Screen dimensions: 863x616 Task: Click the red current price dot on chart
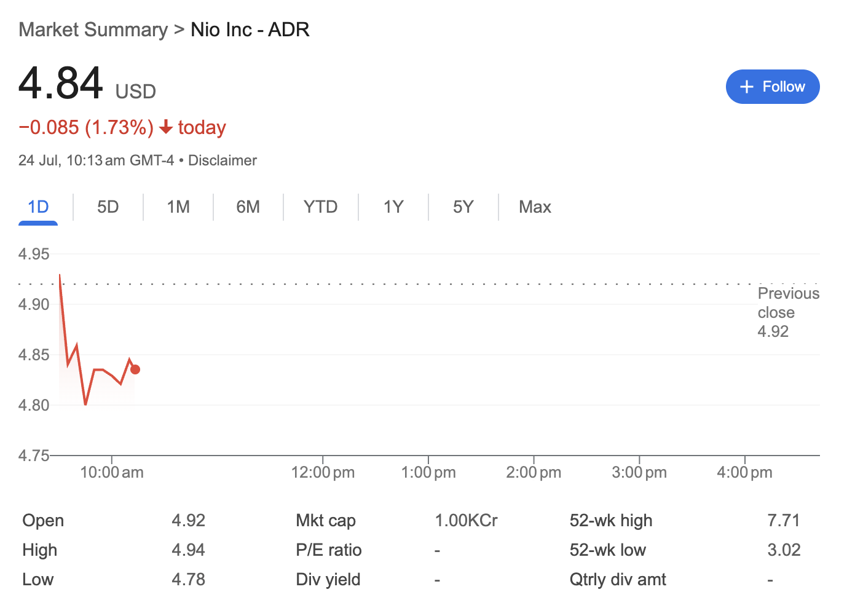click(x=135, y=369)
